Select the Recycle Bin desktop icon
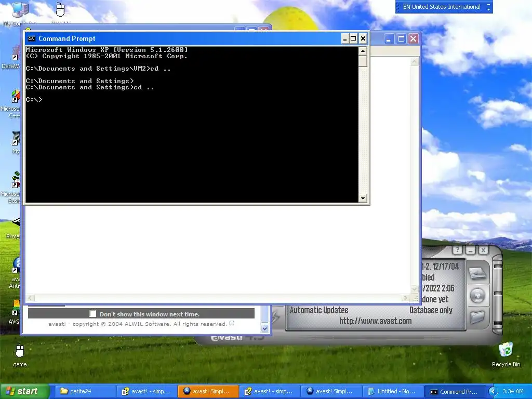This screenshot has width=532, height=399. pyautogui.click(x=506, y=354)
